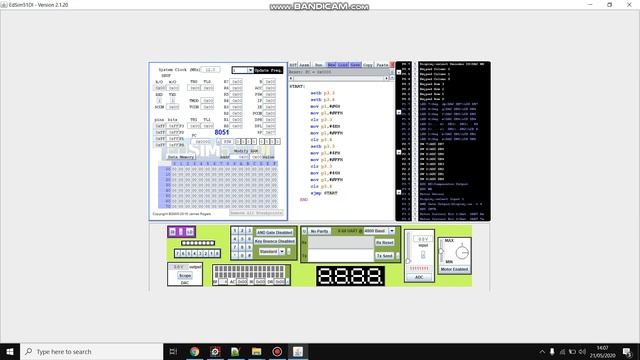Click the 'ajmp START' code line

(324, 193)
